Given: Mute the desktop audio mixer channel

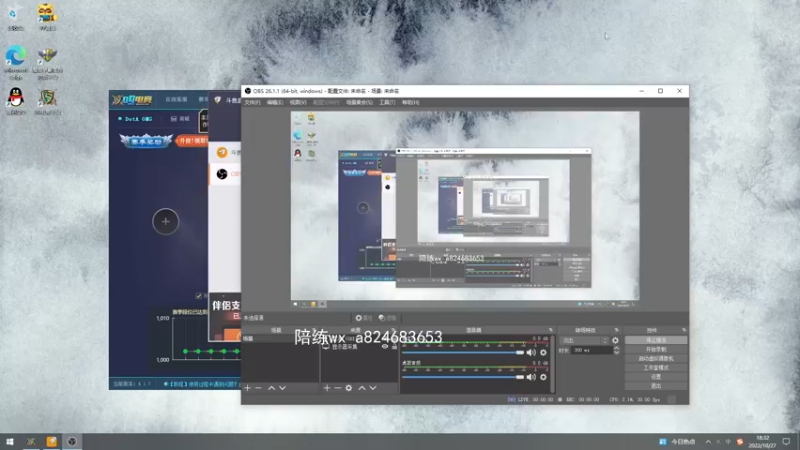Looking at the screenshot, I should (531, 377).
